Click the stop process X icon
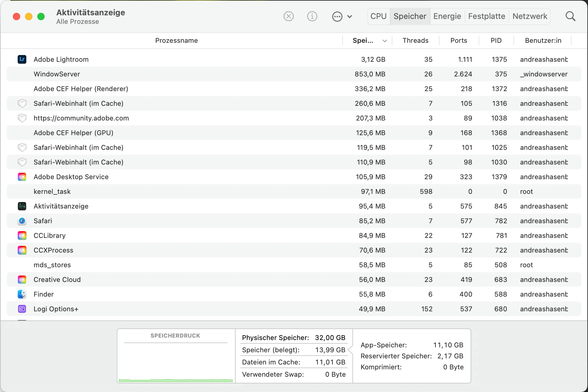This screenshot has width=588, height=392. (x=288, y=16)
